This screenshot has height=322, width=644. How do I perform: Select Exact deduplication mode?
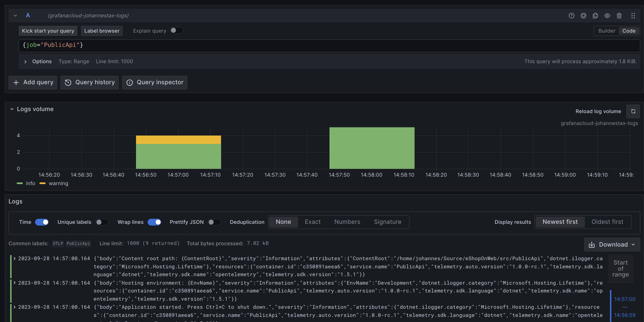312,222
